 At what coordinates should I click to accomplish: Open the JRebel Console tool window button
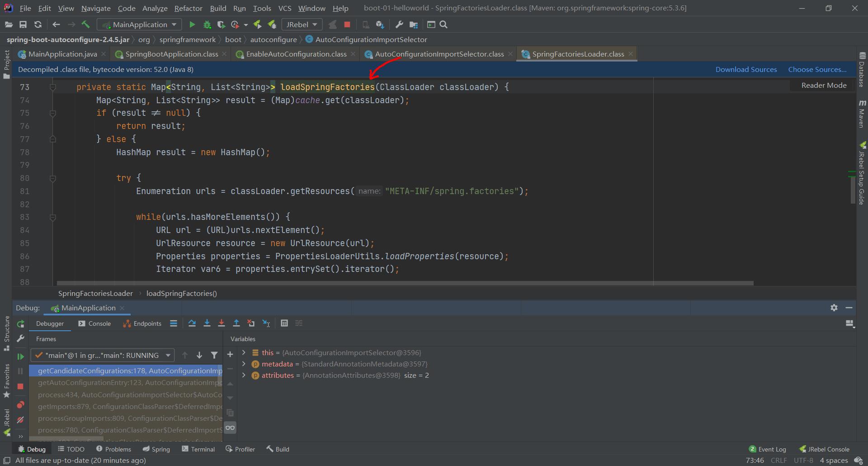click(x=824, y=449)
